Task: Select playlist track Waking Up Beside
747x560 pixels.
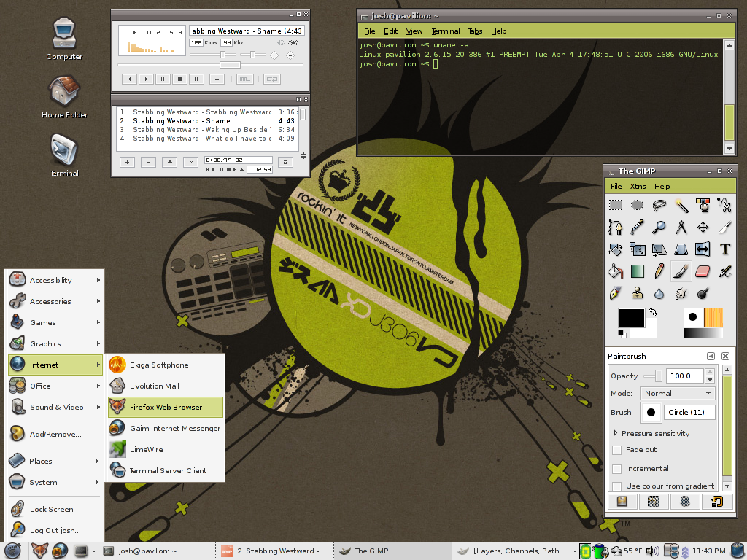Action: point(207,130)
